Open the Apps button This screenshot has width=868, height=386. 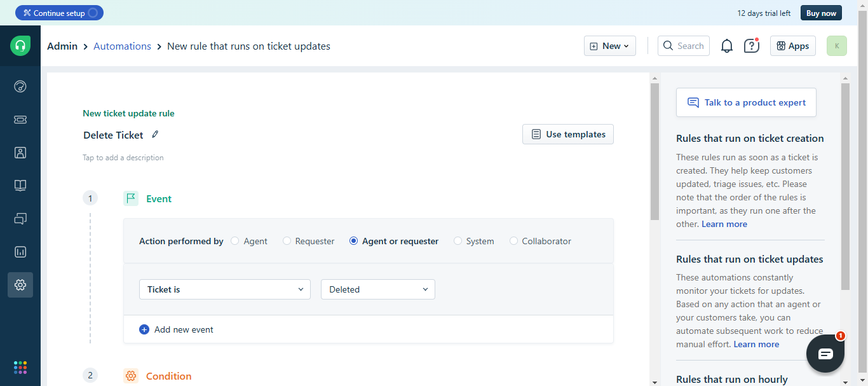click(793, 46)
